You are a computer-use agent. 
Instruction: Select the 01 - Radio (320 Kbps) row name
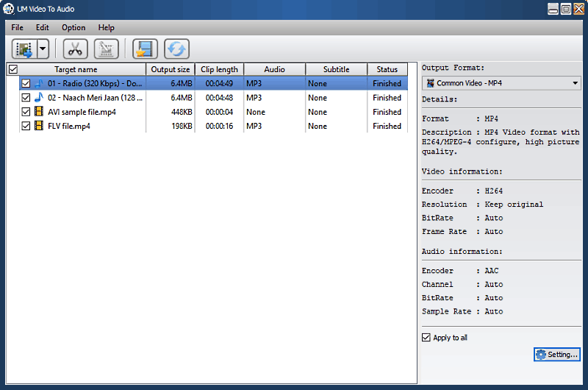tap(95, 83)
